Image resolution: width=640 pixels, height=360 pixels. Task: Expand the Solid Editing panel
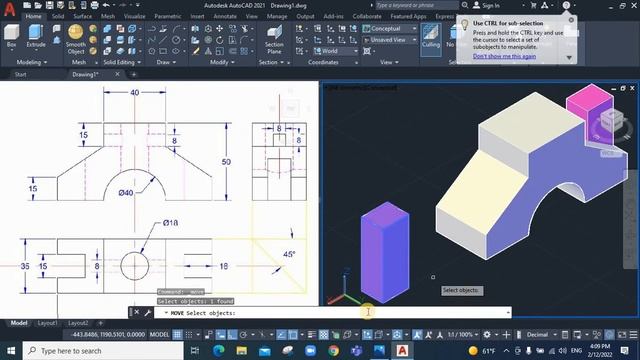[122, 62]
